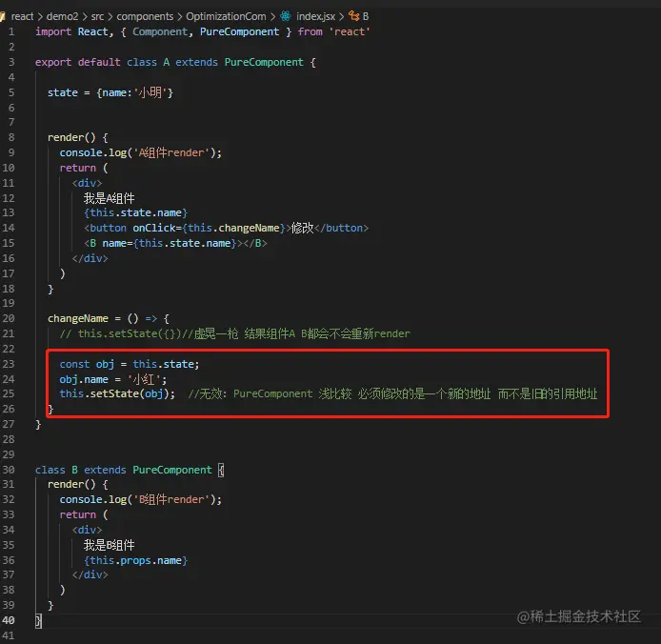Click line number 40 in the gutter
661x644 pixels.
pyautogui.click(x=9, y=620)
